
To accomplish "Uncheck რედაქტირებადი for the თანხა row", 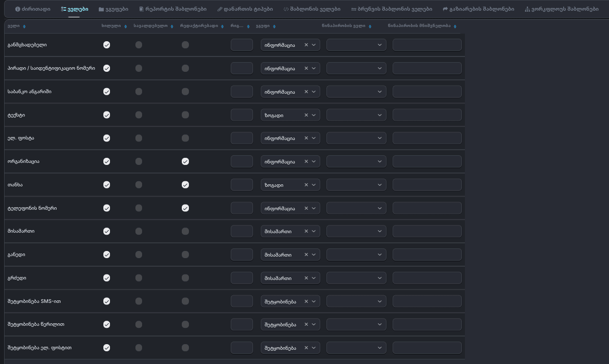I will pos(185,185).
